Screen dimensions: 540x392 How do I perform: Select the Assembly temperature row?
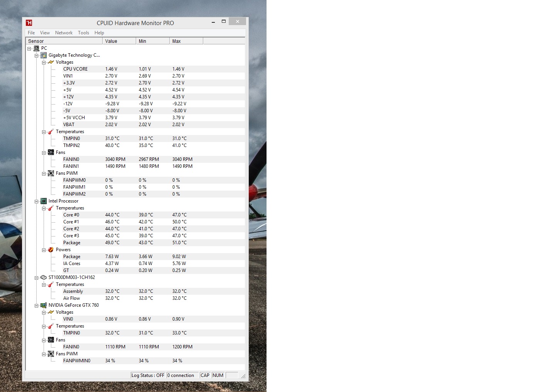point(154,291)
